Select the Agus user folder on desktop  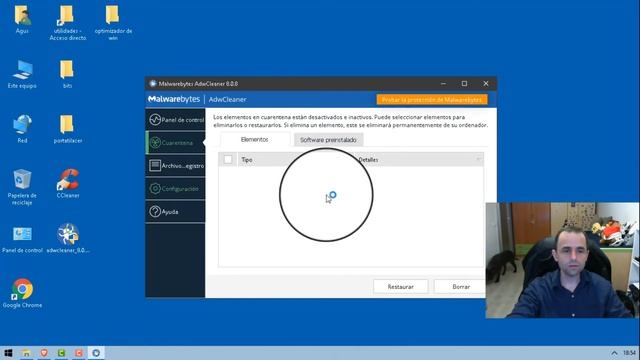[x=22, y=20]
